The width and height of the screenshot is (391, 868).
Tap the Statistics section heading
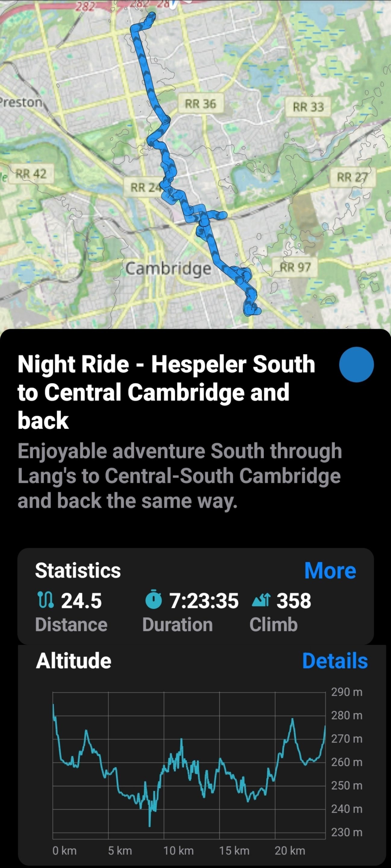click(x=78, y=571)
